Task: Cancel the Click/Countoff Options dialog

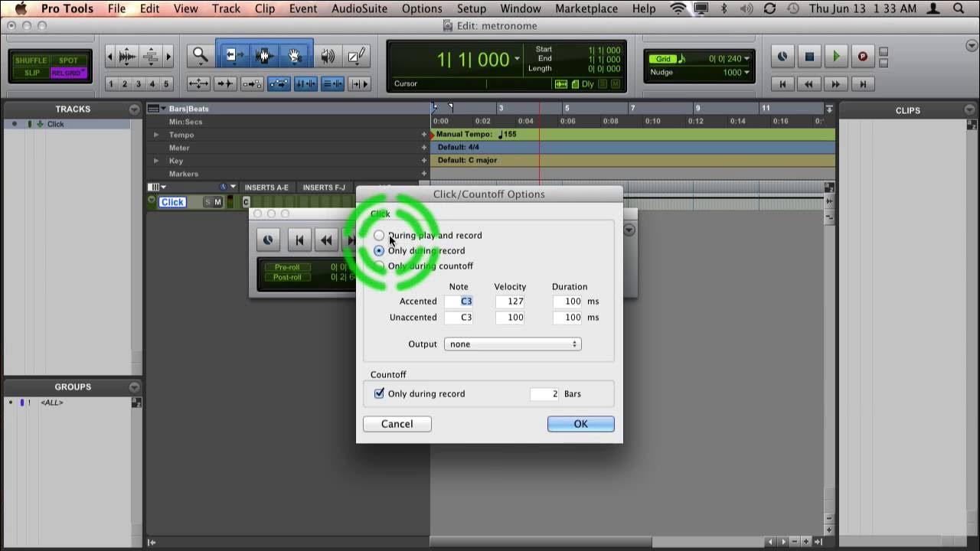Action: [397, 424]
